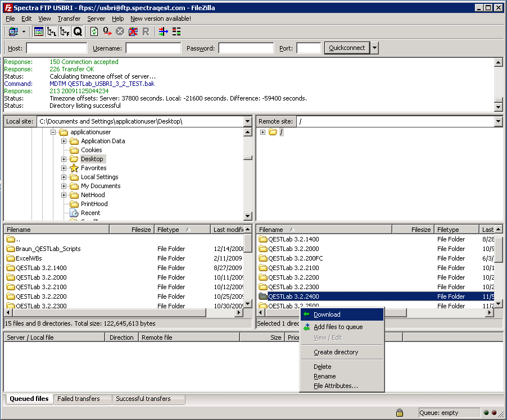Toggle the message log display
Viewport: 507px width, 420px height.
(x=39, y=32)
